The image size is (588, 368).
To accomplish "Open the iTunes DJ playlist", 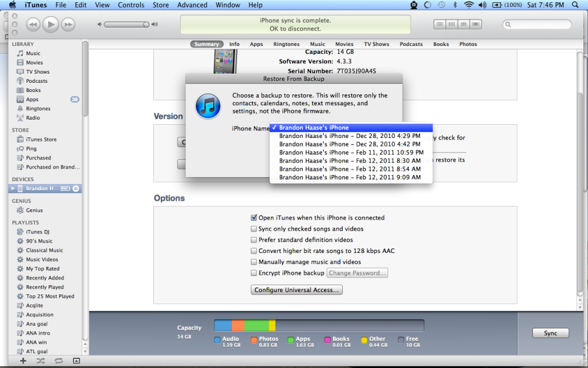I will (37, 232).
